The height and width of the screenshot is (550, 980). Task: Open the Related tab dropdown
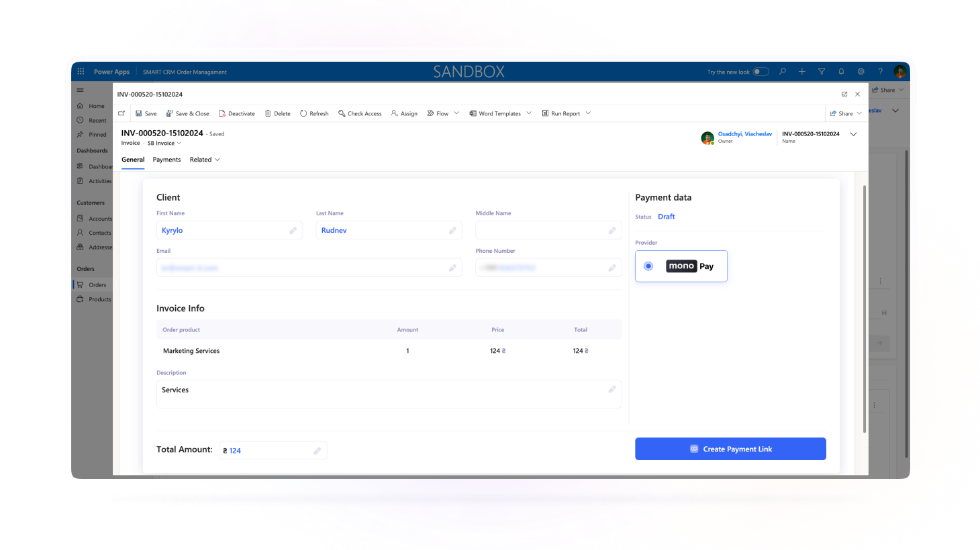coord(205,160)
